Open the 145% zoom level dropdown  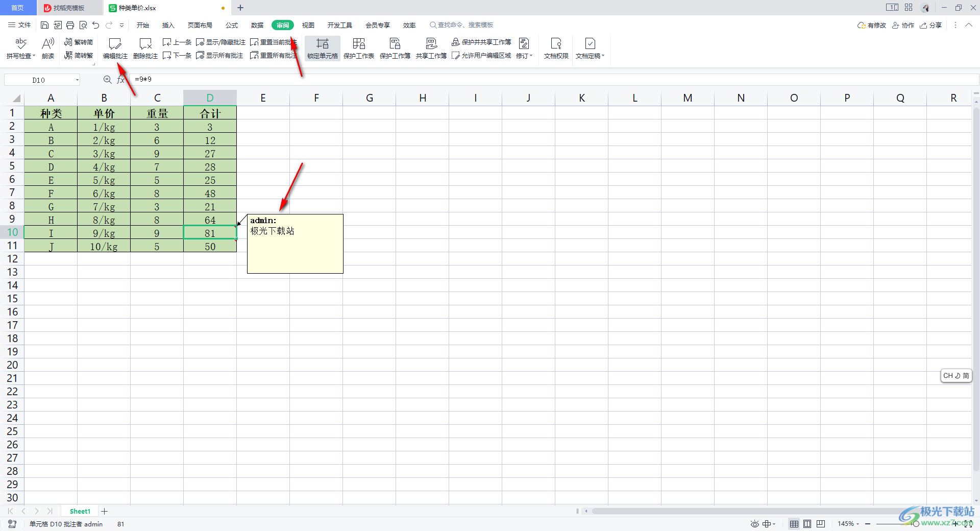point(848,524)
